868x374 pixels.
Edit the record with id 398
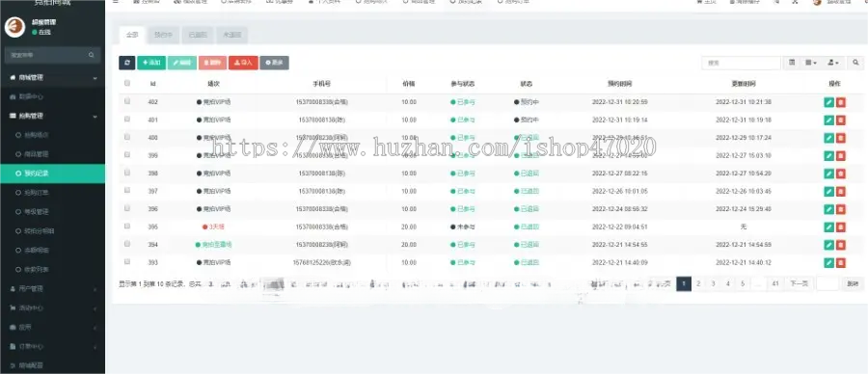(828, 174)
